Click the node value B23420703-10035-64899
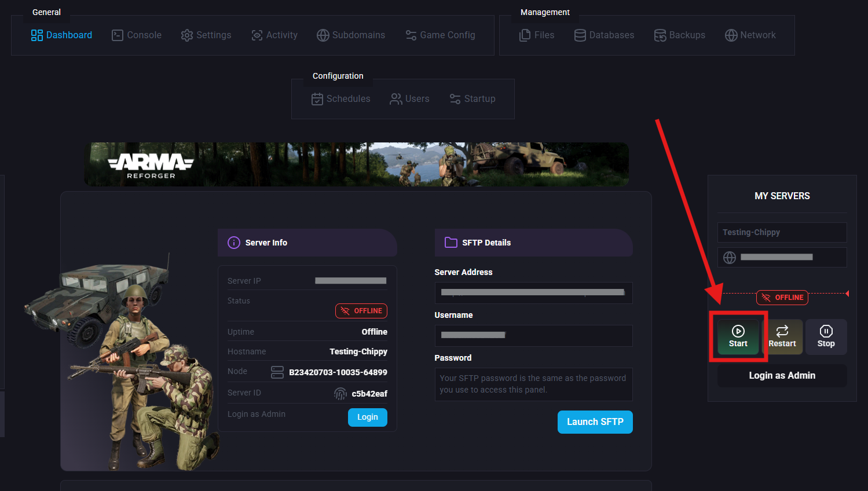Image resolution: width=868 pixels, height=491 pixels. tap(338, 372)
